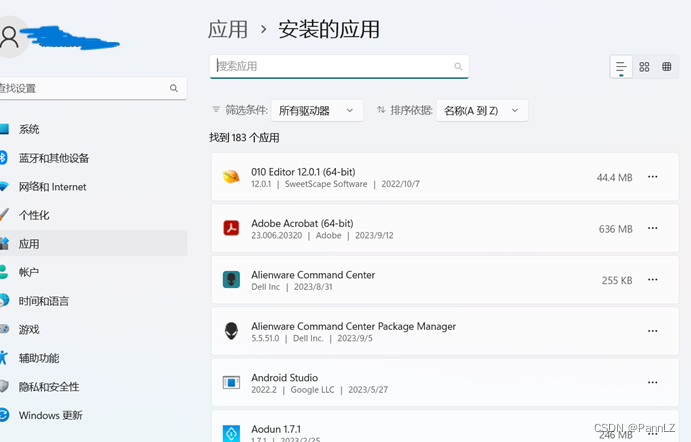Click the 255 KB size value
691x442 pixels.
(x=617, y=280)
